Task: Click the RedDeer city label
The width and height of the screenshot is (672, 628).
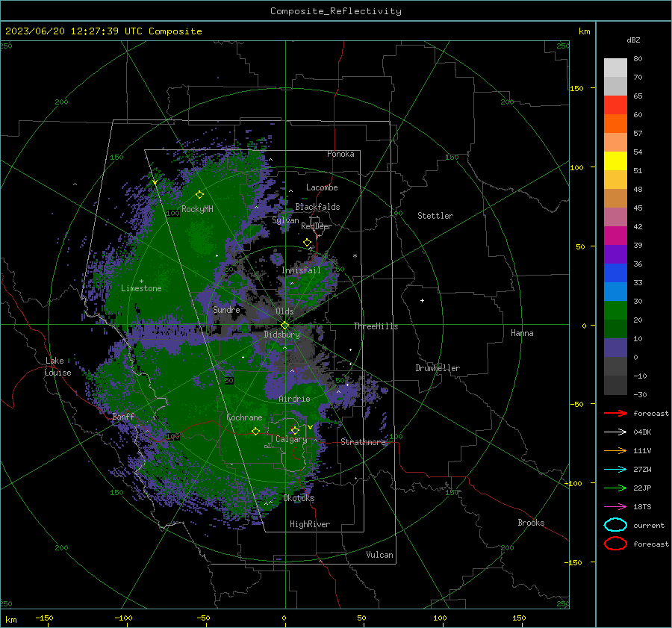Action: click(x=317, y=226)
